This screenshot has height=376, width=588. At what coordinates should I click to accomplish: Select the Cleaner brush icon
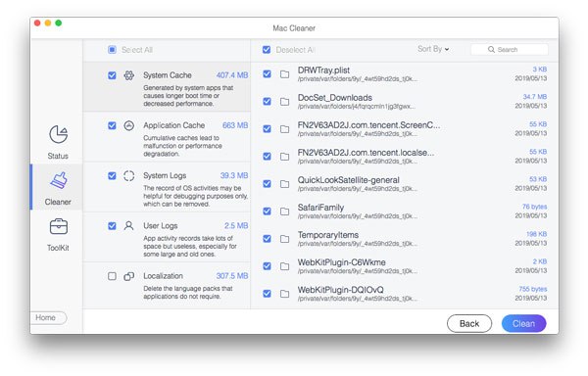59,180
